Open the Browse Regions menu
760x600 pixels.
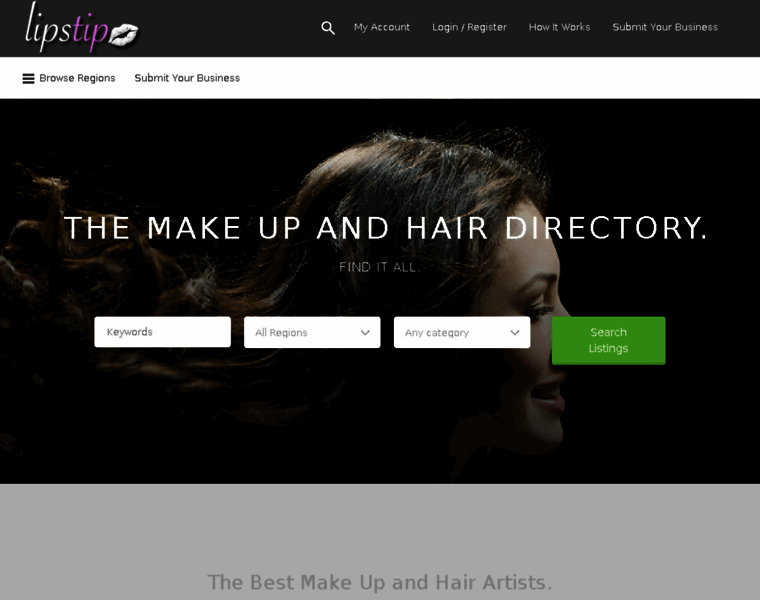(69, 78)
